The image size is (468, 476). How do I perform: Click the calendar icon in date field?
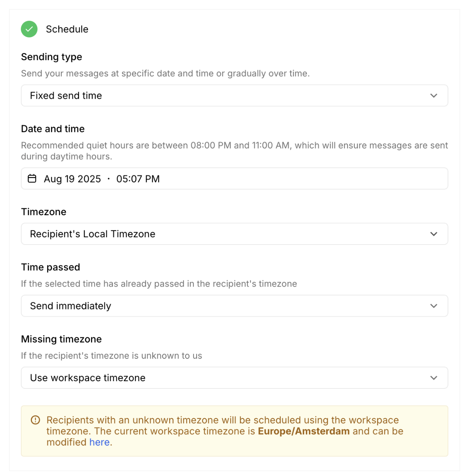coord(32,179)
